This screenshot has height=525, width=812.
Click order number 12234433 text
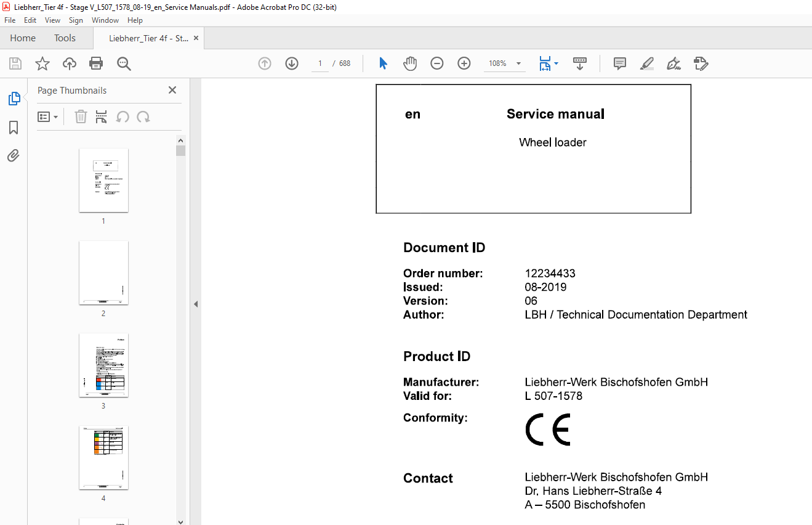tap(550, 274)
